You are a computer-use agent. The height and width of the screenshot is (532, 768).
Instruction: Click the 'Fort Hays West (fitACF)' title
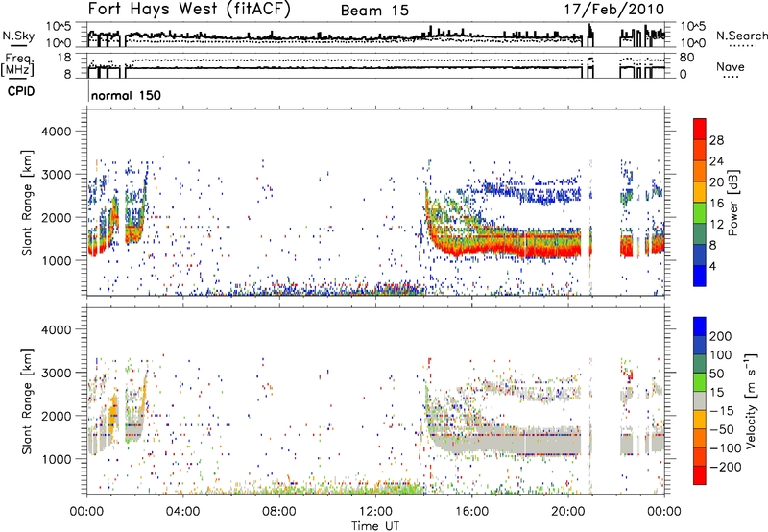189,10
